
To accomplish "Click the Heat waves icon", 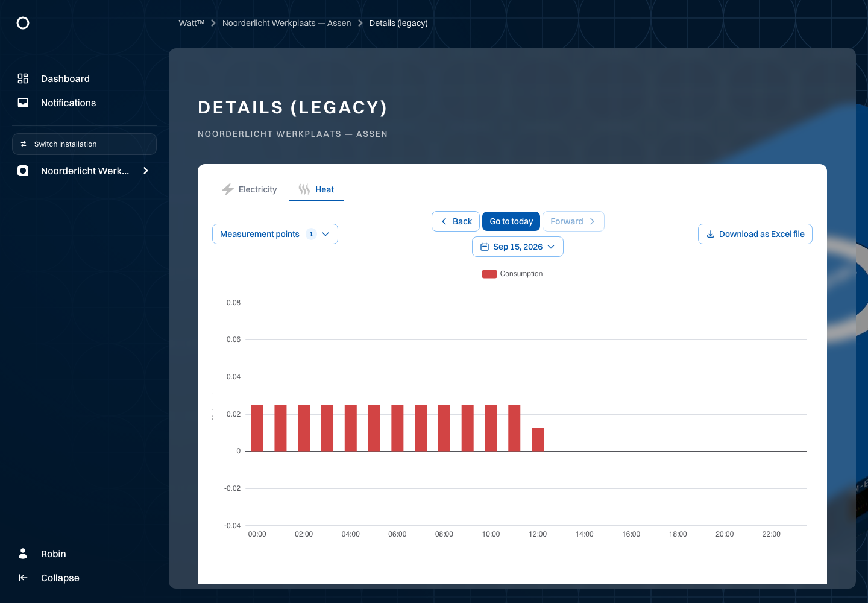I will pos(304,189).
